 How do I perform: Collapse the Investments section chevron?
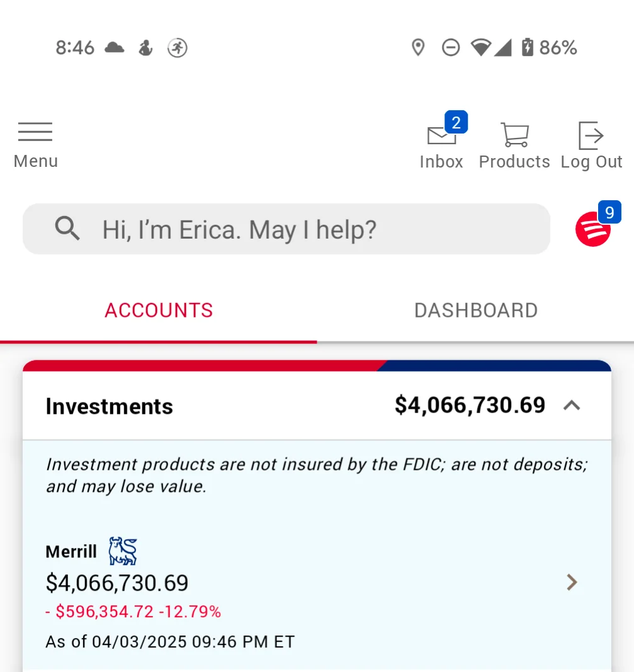point(572,406)
